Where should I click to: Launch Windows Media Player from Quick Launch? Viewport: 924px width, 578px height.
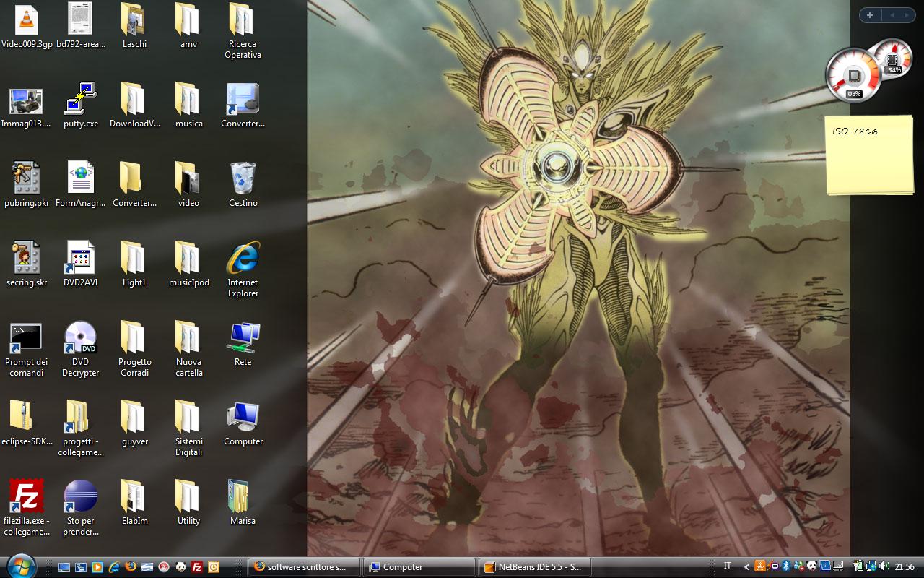click(97, 567)
